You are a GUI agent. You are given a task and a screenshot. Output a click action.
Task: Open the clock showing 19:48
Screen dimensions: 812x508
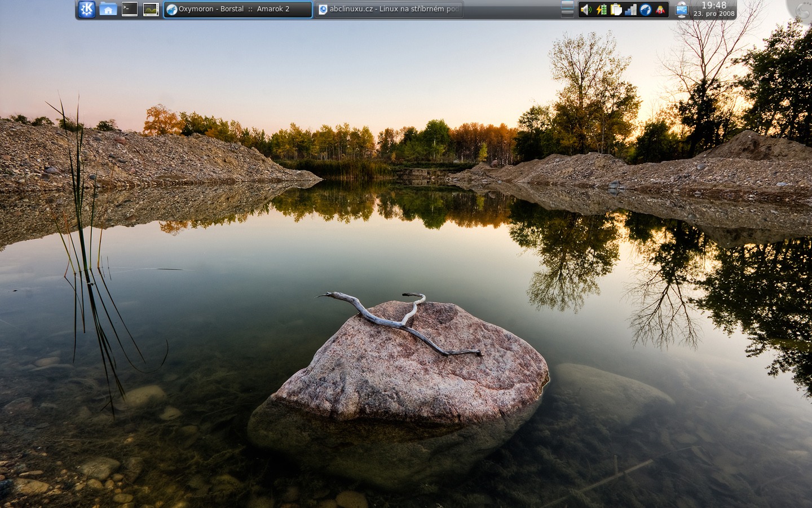point(714,9)
